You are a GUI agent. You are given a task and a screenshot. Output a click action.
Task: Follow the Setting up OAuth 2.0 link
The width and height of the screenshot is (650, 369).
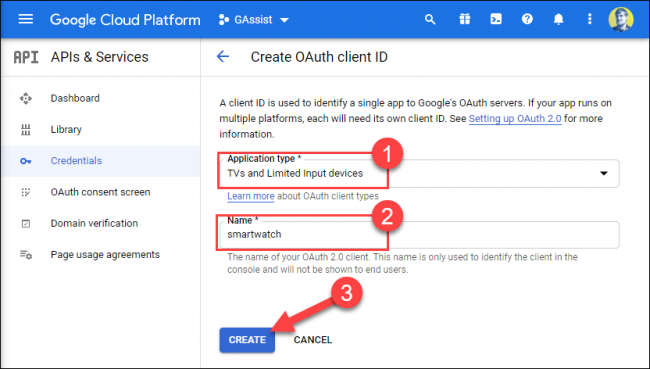[x=515, y=119]
